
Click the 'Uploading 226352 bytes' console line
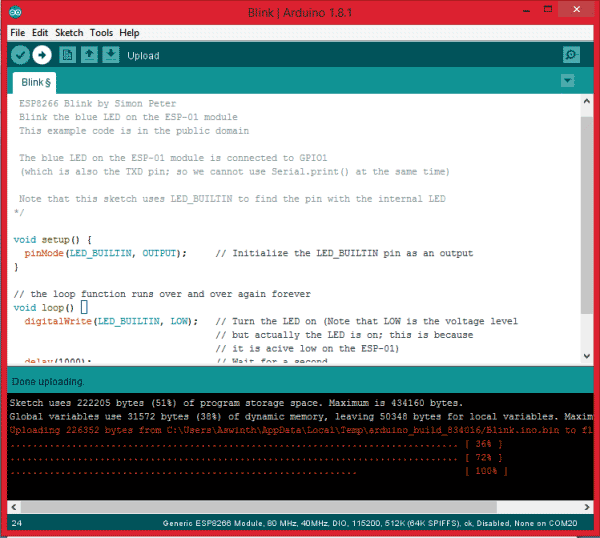301,430
